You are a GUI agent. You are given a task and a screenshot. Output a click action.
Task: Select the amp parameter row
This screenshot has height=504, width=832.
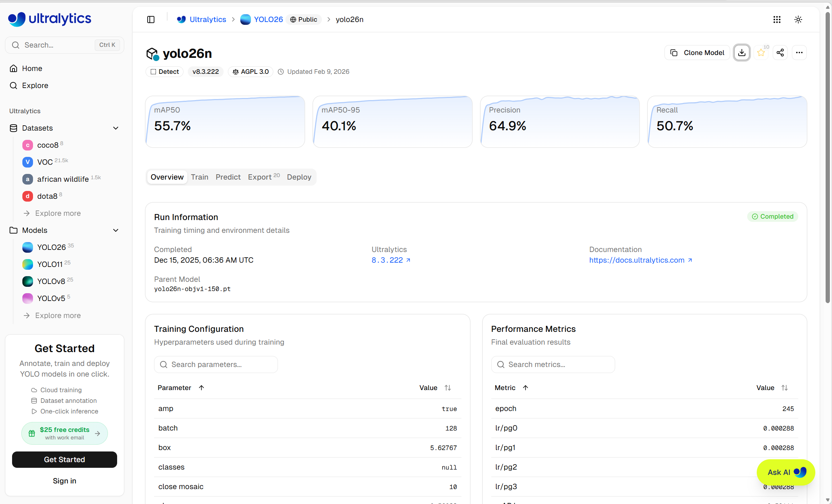[x=308, y=409]
